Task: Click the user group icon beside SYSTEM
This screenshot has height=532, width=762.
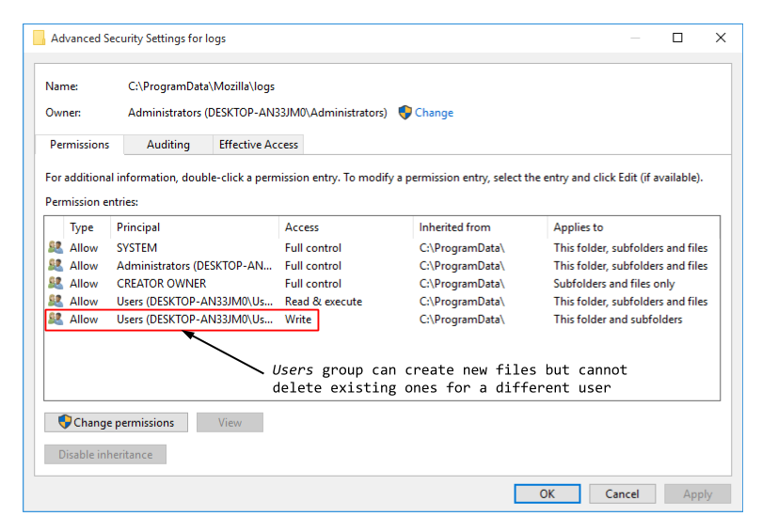Action: pos(56,248)
